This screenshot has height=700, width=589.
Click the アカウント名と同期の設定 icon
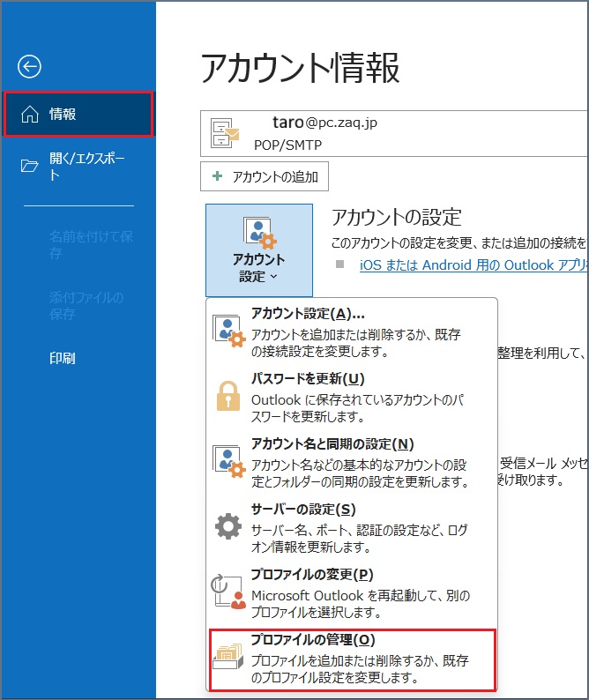coord(228,459)
